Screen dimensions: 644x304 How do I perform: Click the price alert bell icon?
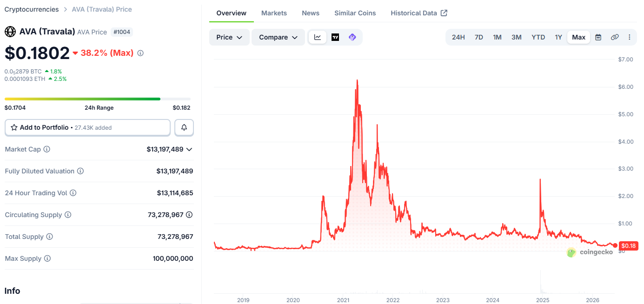184,127
